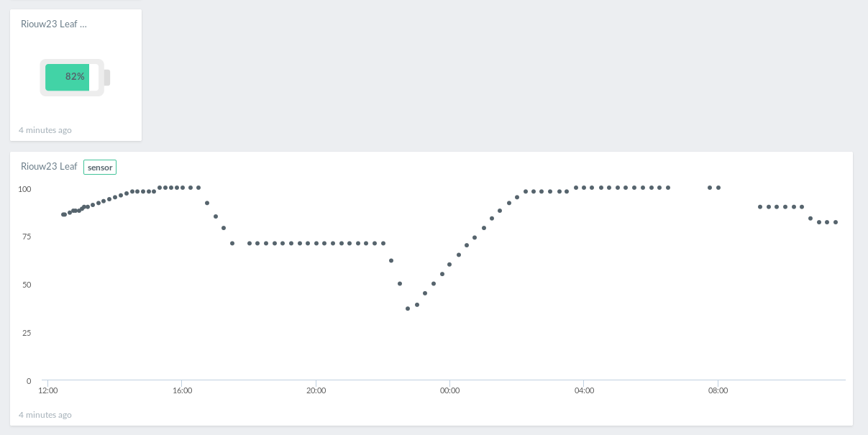Click the 50 y-axis value label
This screenshot has height=435, width=868.
click(27, 285)
